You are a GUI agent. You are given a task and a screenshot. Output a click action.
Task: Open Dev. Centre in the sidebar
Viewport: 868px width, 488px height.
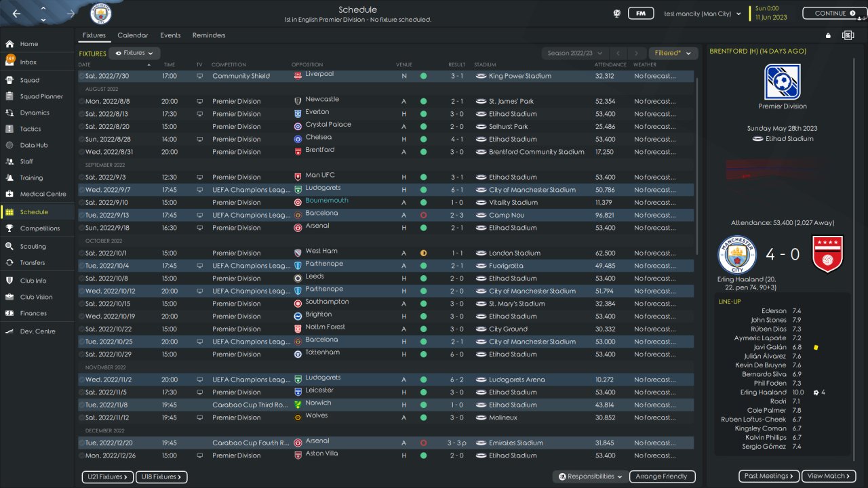click(x=38, y=331)
